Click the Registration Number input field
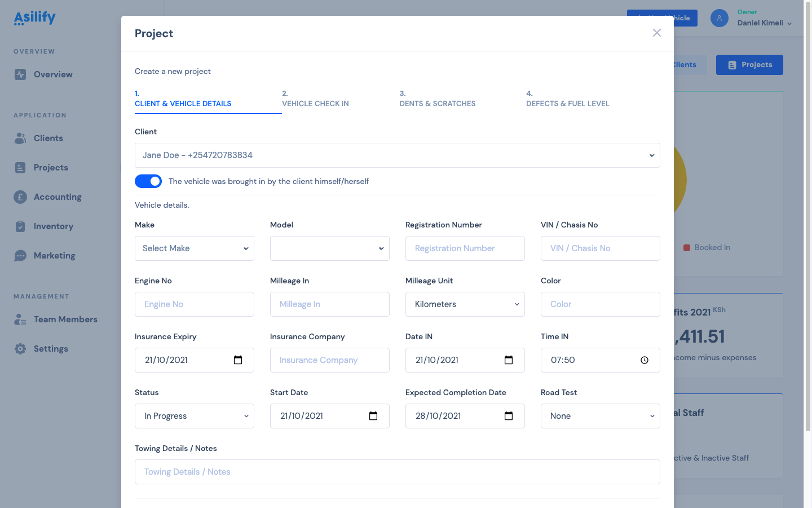The width and height of the screenshot is (812, 508). [465, 248]
